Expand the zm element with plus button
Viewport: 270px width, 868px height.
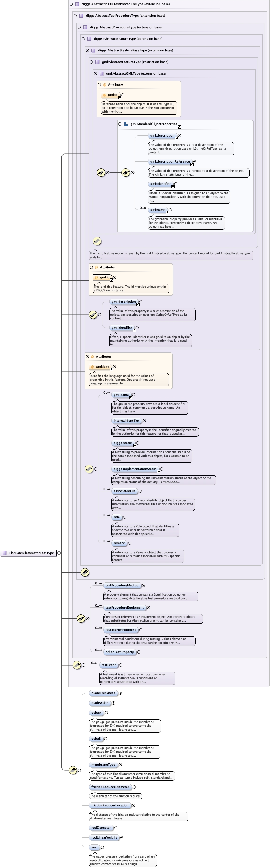pos(102,847)
